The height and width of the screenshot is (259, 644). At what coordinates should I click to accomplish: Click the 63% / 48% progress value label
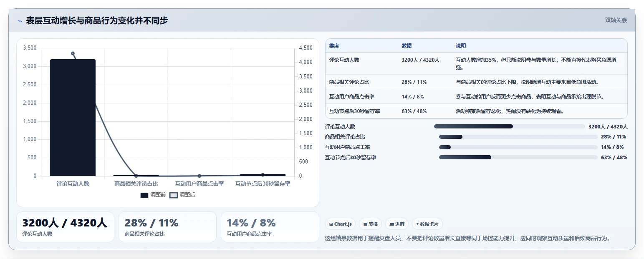click(614, 158)
